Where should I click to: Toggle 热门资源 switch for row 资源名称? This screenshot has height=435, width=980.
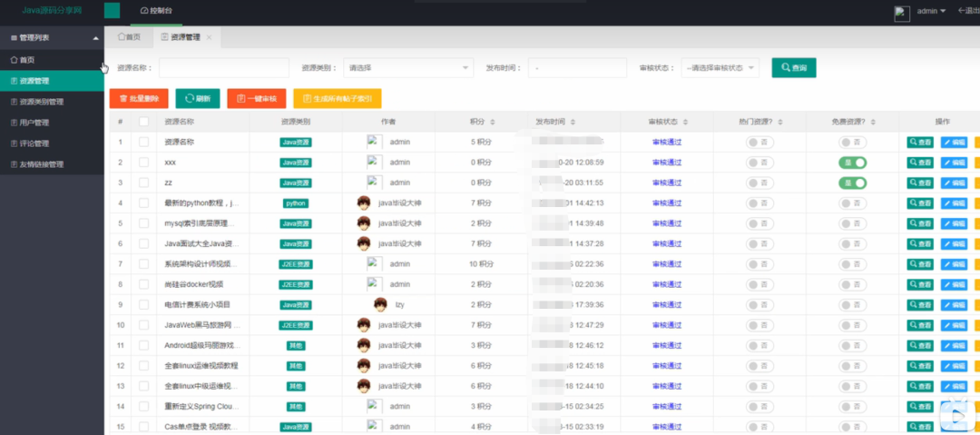(x=759, y=142)
